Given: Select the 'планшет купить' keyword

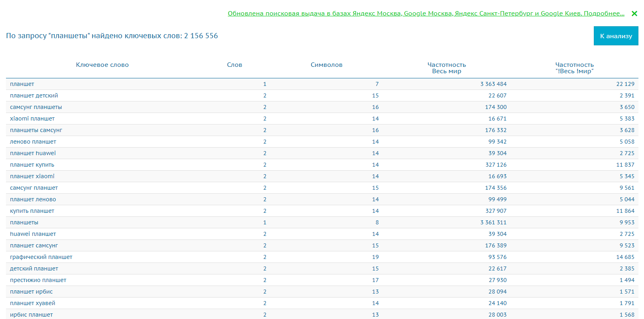Looking at the screenshot, I should pyautogui.click(x=32, y=165).
